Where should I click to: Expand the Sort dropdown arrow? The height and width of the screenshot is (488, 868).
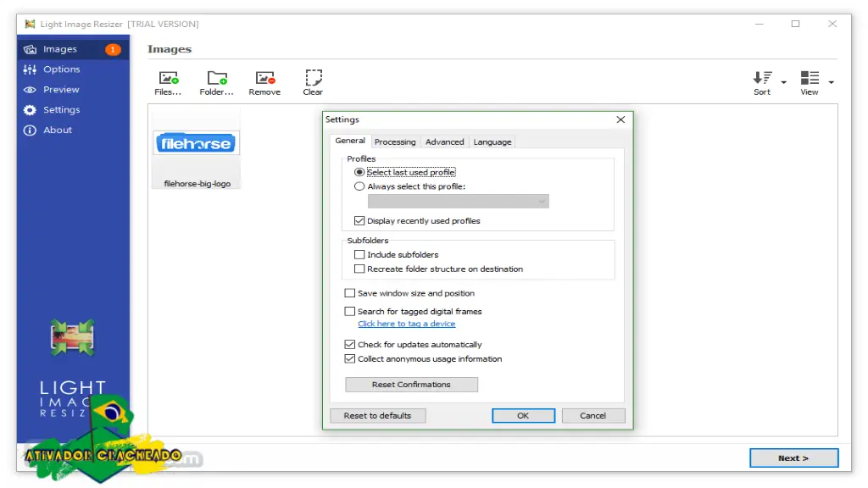coord(784,82)
